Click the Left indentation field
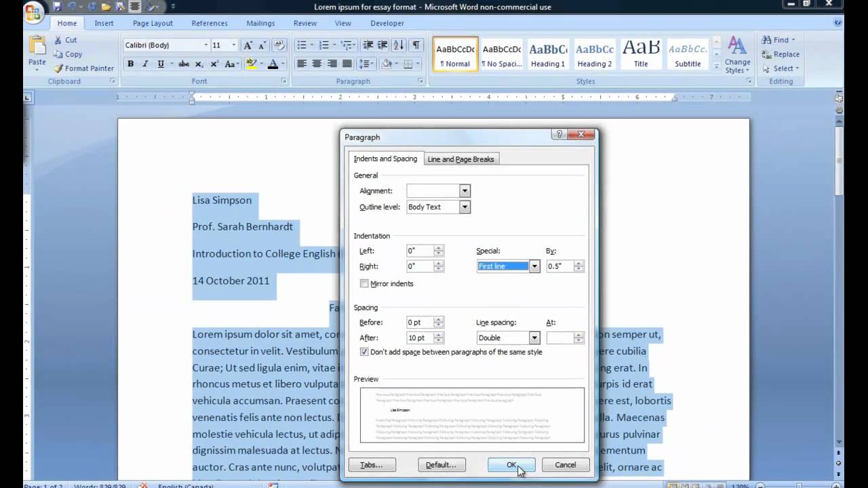Viewport: 868px width, 488px height. [x=420, y=251]
